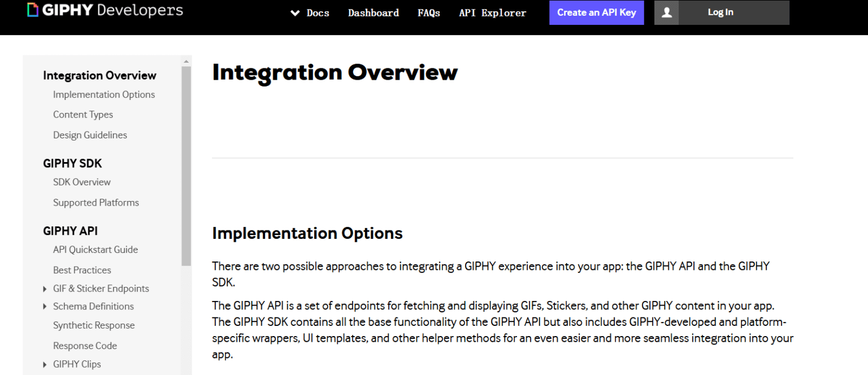Click the sidebar scrollbar up arrow
Screen dimensions: 868x375
186,61
